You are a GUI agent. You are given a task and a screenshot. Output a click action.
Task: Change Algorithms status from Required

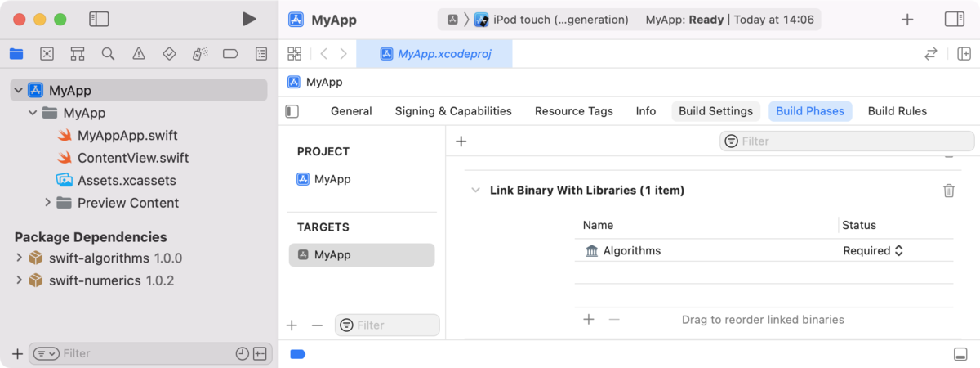[873, 250]
